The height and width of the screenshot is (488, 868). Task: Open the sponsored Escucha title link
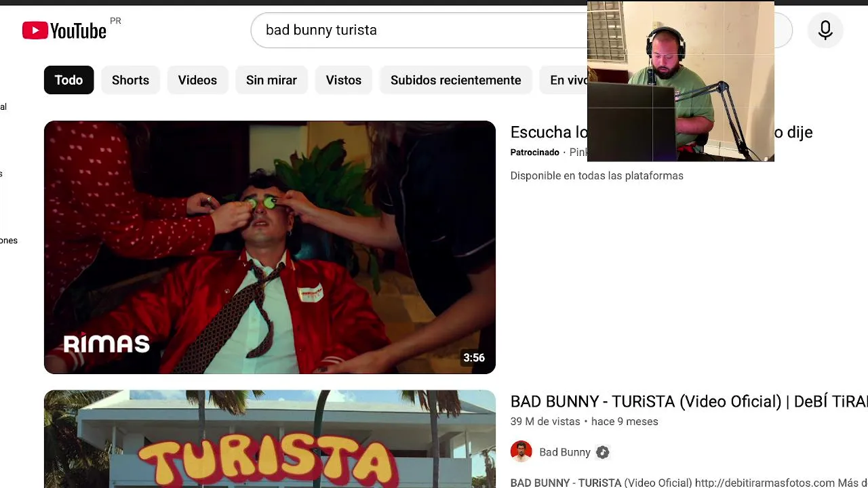coord(549,132)
